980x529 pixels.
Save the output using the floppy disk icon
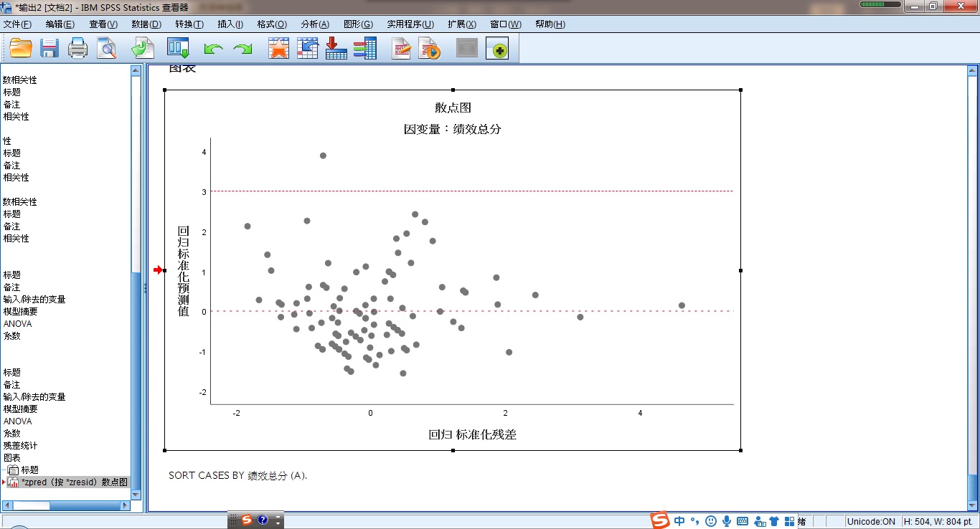[x=50, y=48]
